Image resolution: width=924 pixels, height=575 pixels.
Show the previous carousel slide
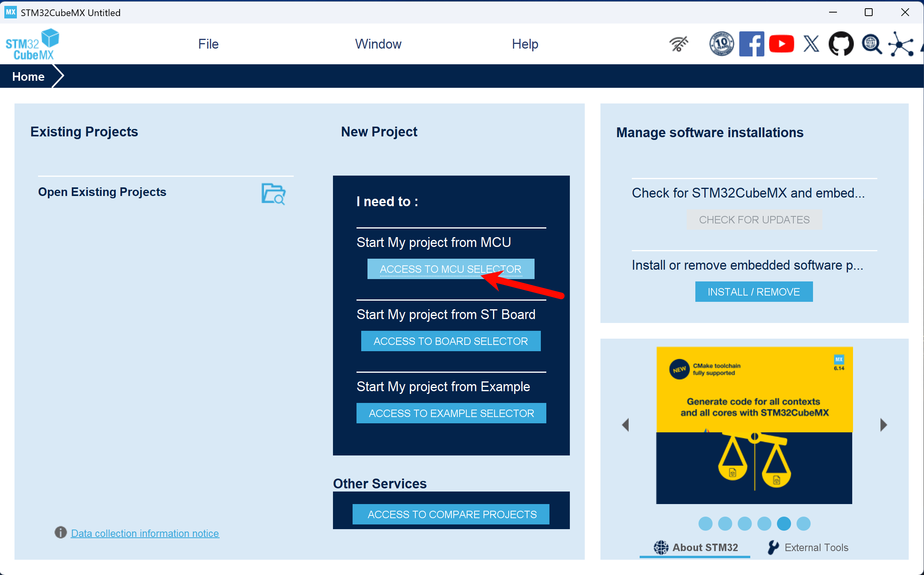tap(626, 425)
